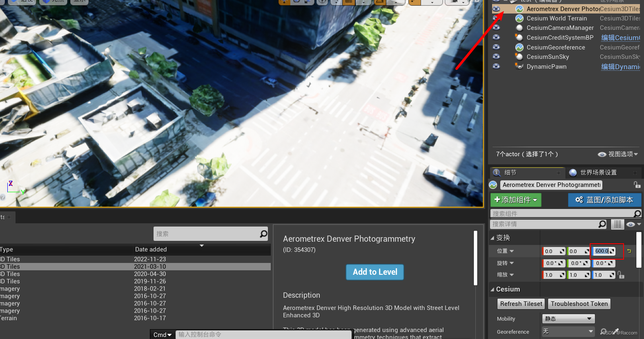Toggle the 缩放 ratio lock icon
Viewport: 644px width, 339px height.
pyautogui.click(x=621, y=275)
